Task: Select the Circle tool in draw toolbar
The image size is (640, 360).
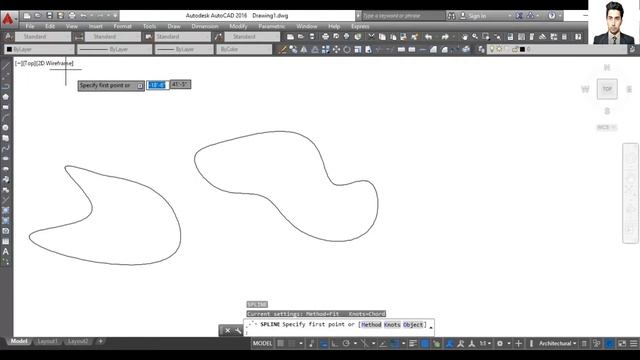Action: pyautogui.click(x=6, y=128)
